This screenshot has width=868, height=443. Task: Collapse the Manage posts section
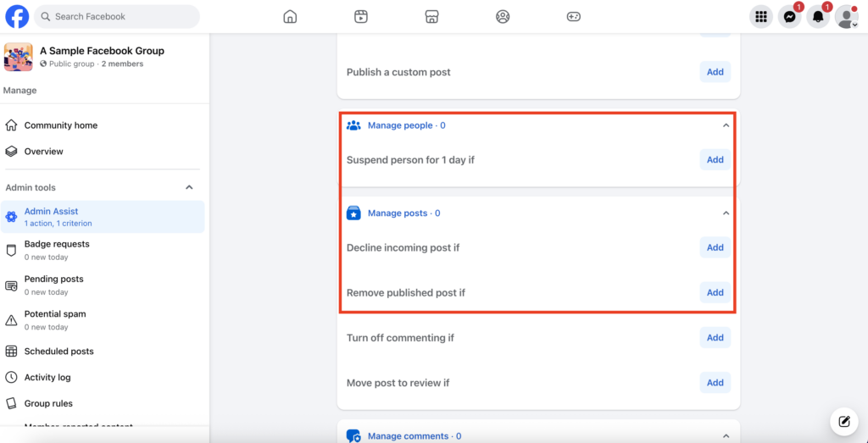(726, 213)
